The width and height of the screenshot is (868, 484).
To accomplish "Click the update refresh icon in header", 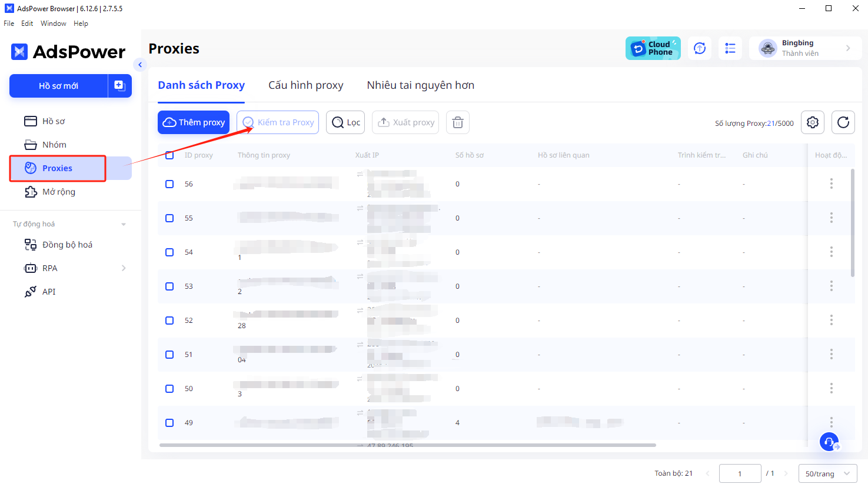I will (x=700, y=48).
